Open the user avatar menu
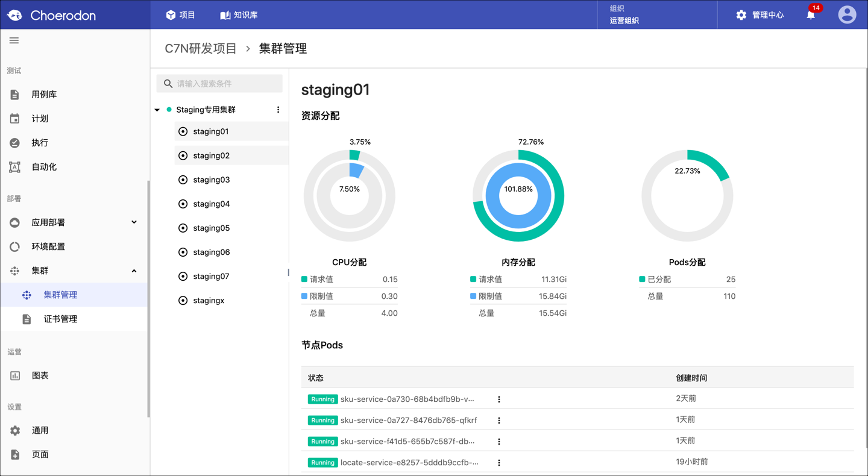Screen dimensions: 868x476 [x=847, y=14]
